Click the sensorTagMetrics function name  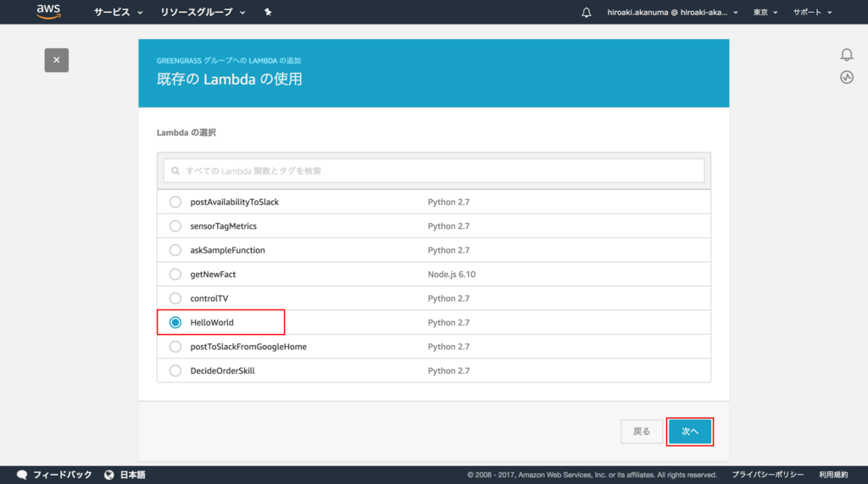(x=223, y=226)
